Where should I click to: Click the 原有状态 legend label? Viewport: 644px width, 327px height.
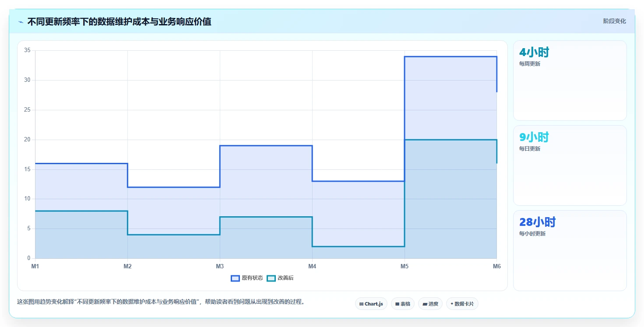tap(252, 278)
